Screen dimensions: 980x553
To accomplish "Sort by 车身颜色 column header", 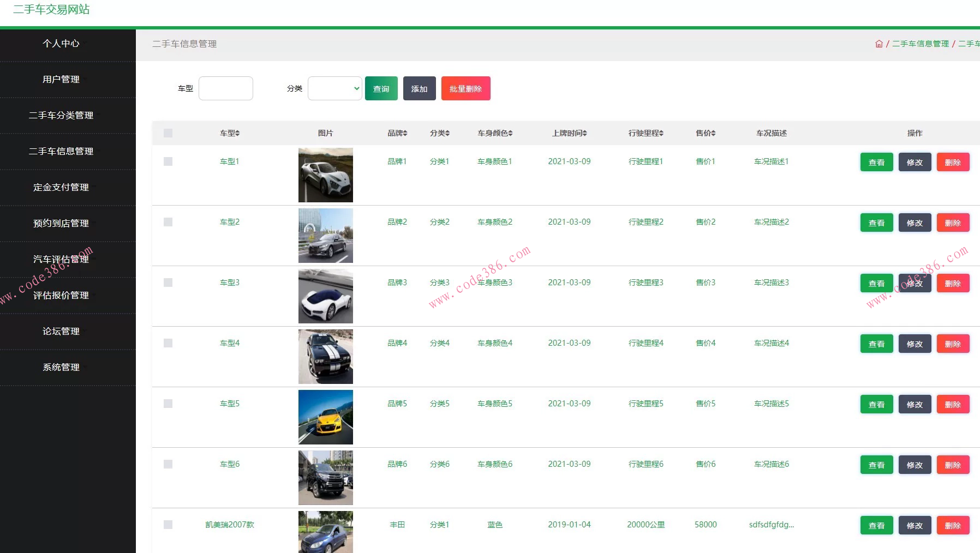I will click(495, 133).
